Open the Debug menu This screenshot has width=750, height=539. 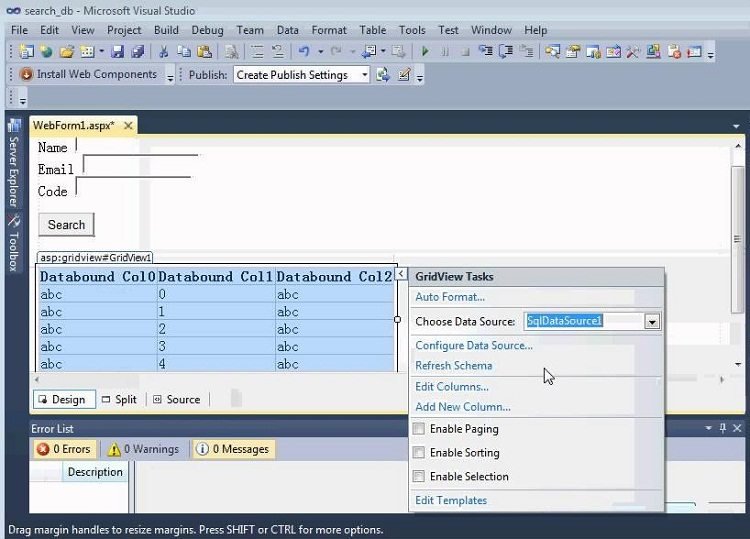click(x=207, y=30)
